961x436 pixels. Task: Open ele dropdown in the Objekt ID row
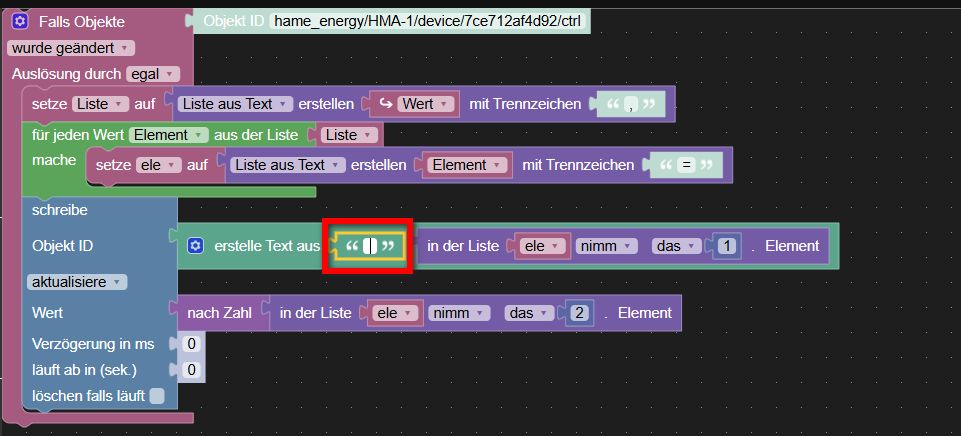542,246
